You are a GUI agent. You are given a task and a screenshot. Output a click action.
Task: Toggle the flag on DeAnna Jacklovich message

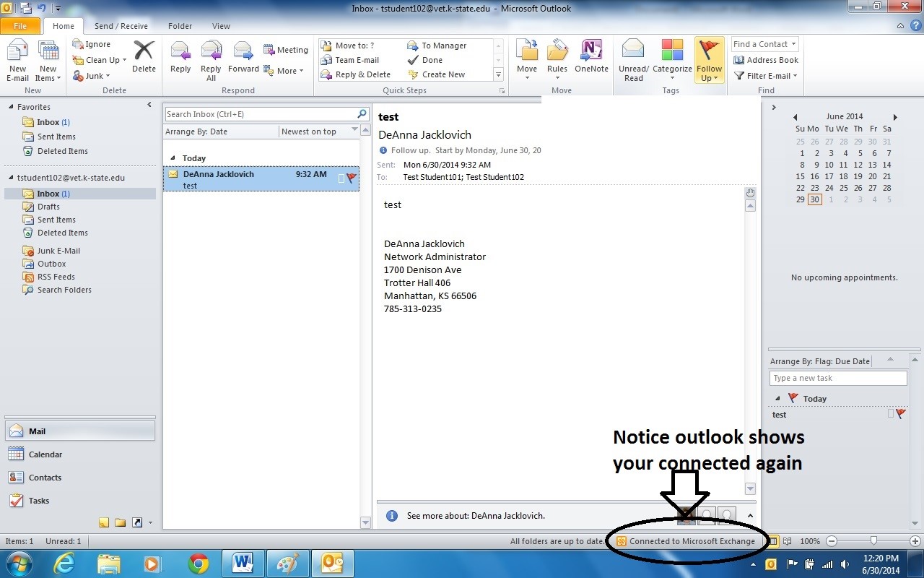pyautogui.click(x=352, y=178)
